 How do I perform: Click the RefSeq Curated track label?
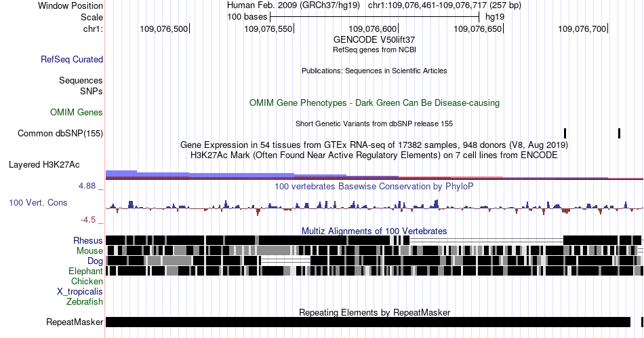[71, 59]
